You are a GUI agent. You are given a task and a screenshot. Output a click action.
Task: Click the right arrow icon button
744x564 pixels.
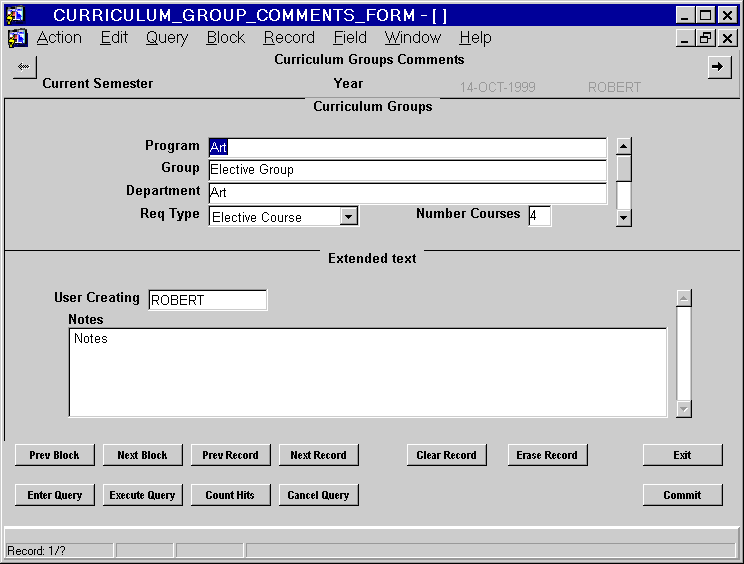pos(719,67)
